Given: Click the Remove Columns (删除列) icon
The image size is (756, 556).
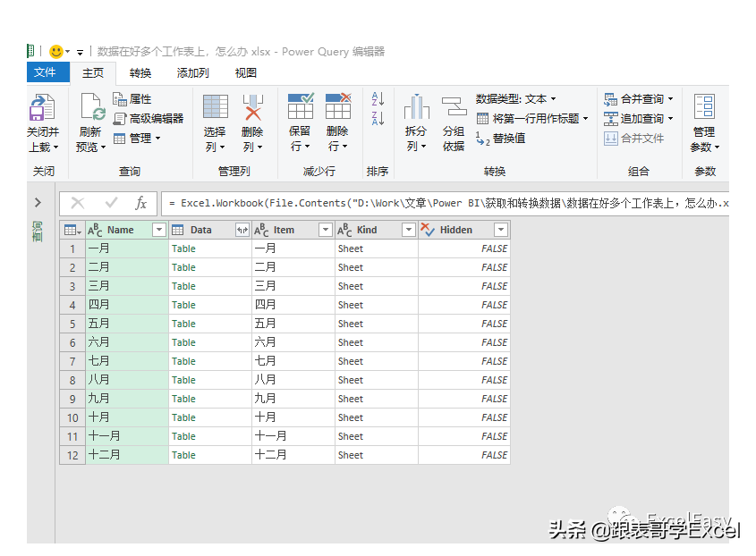Looking at the screenshot, I should [252, 107].
